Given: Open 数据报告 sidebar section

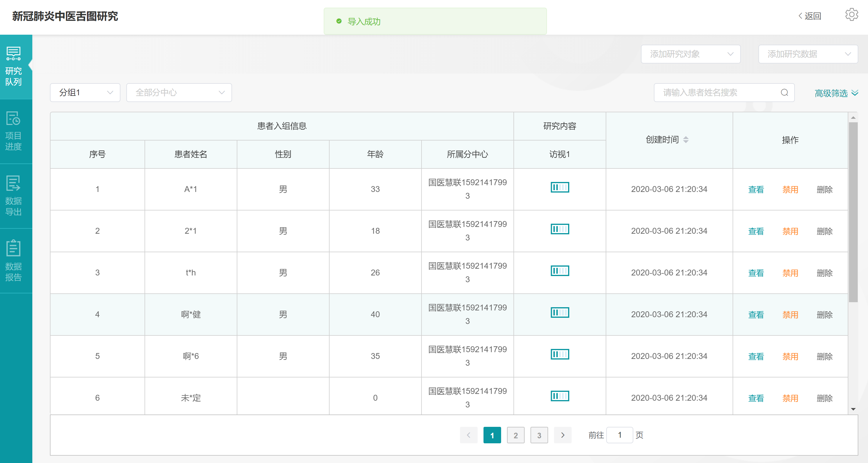Looking at the screenshot, I should pyautogui.click(x=14, y=261).
